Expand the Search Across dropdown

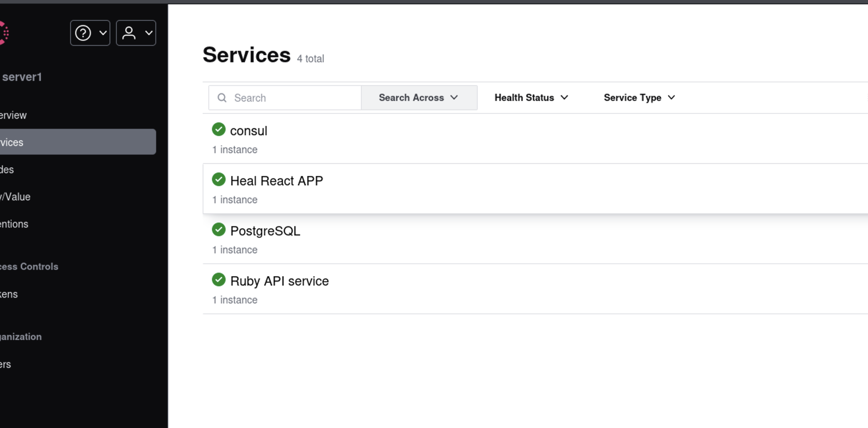click(x=419, y=98)
